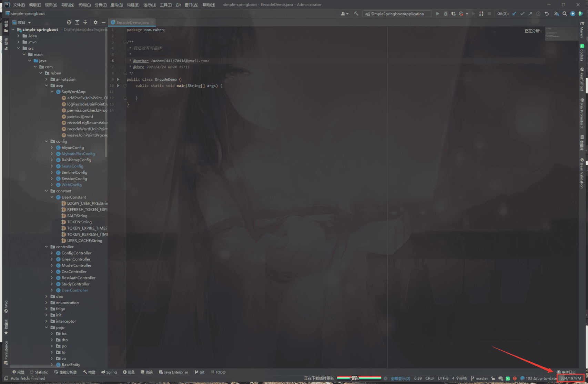Click Git update project arrow icon
The width and height of the screenshot is (588, 384).
(514, 14)
